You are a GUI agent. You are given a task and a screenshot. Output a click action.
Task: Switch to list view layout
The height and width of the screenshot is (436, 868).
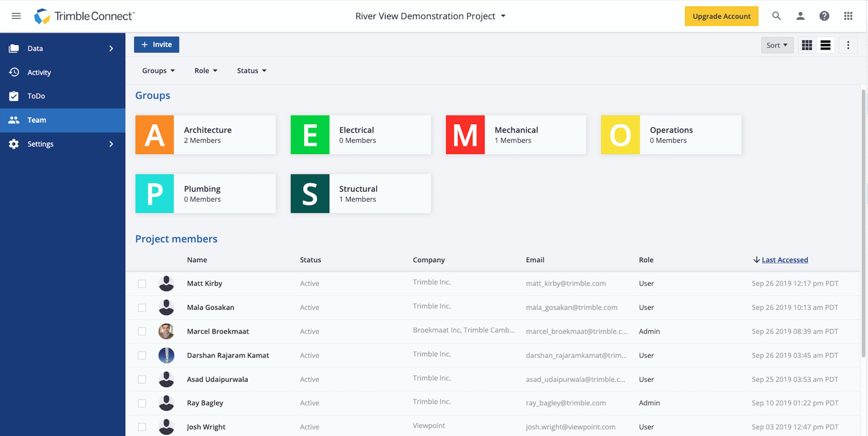825,45
